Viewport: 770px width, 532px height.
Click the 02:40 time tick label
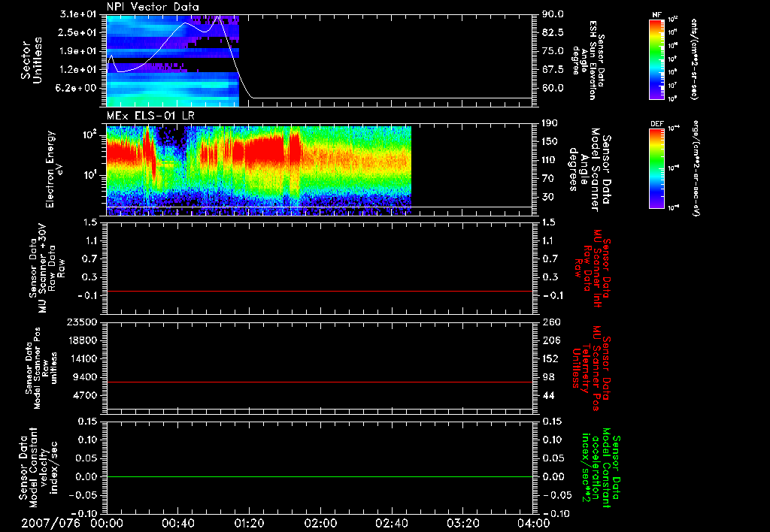coord(391,523)
